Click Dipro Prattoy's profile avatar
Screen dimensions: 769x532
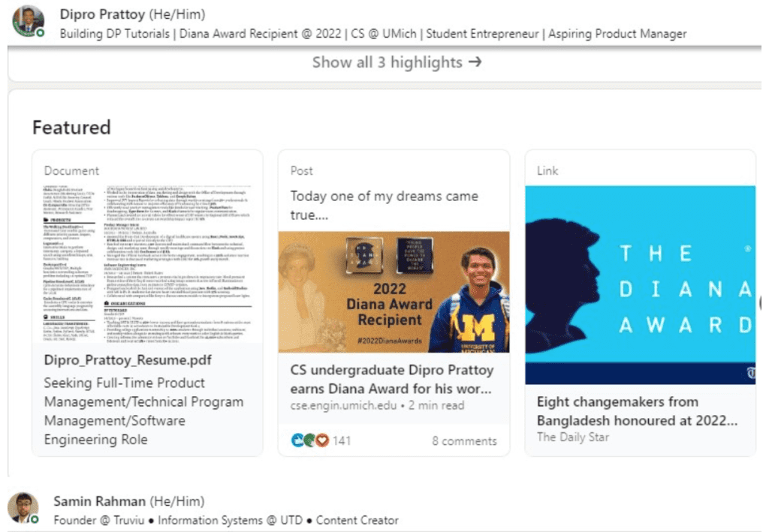pyautogui.click(x=28, y=21)
